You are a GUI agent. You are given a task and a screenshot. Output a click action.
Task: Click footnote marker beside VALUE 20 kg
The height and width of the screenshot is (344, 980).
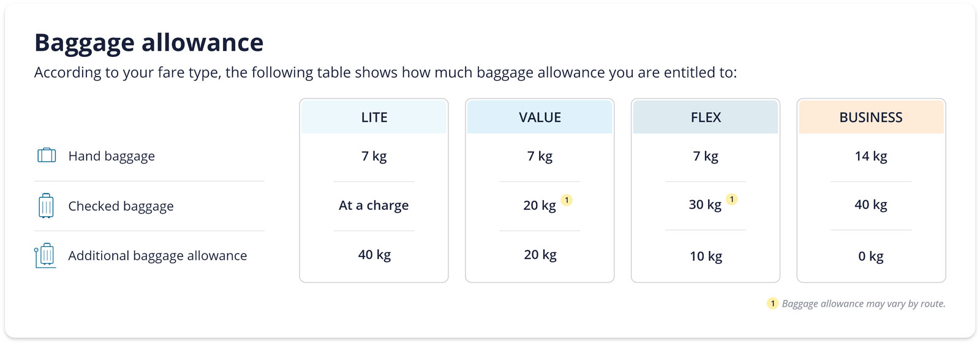coord(567,200)
